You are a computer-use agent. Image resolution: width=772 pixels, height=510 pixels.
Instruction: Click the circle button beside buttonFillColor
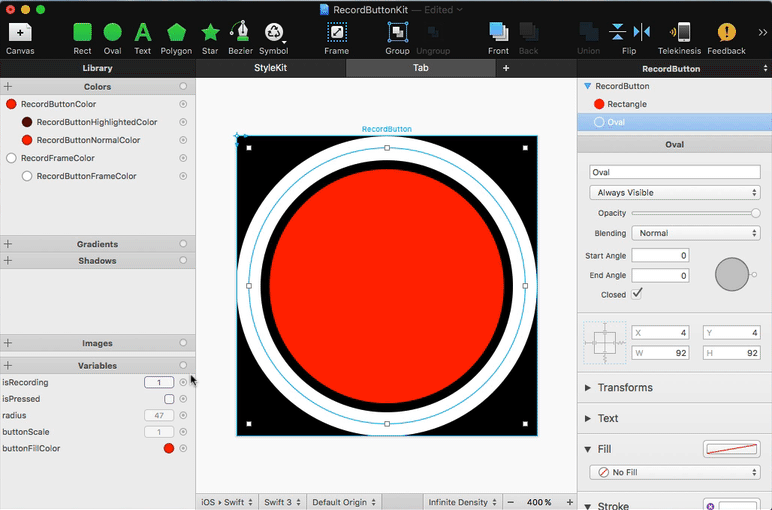pyautogui.click(x=183, y=448)
